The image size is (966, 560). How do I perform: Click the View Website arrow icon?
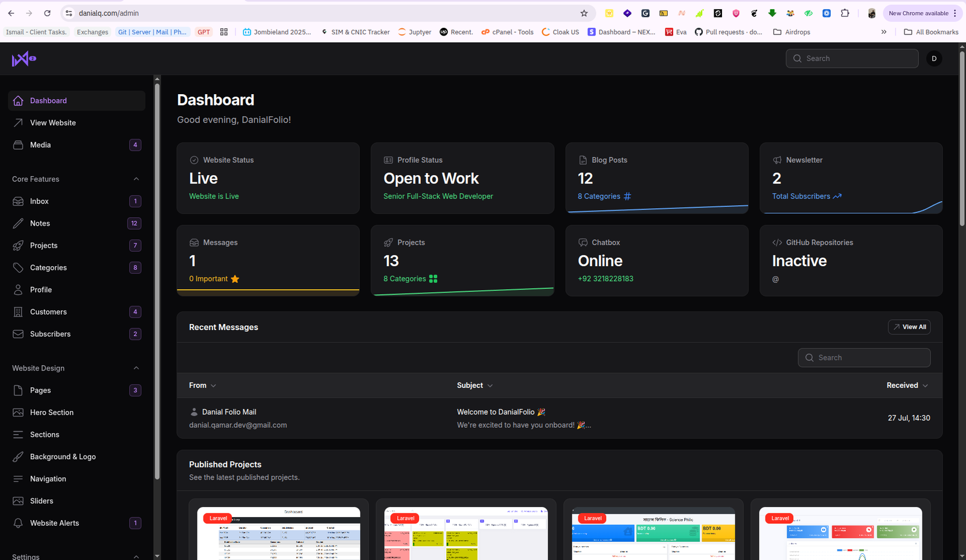[x=18, y=122]
